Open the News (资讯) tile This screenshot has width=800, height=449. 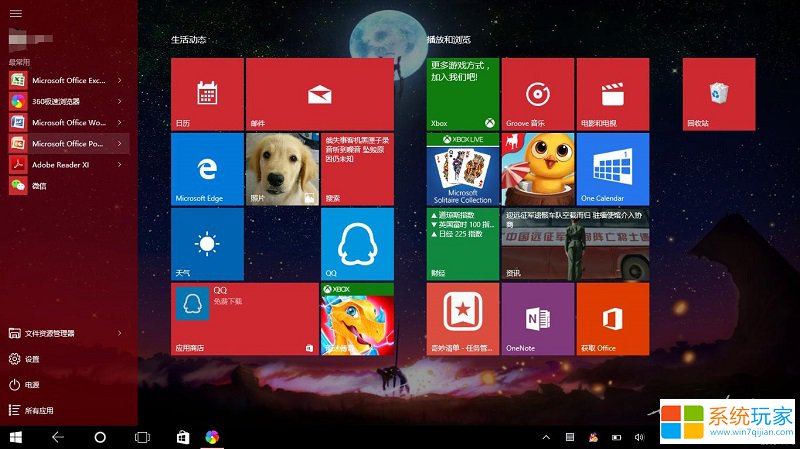[576, 244]
